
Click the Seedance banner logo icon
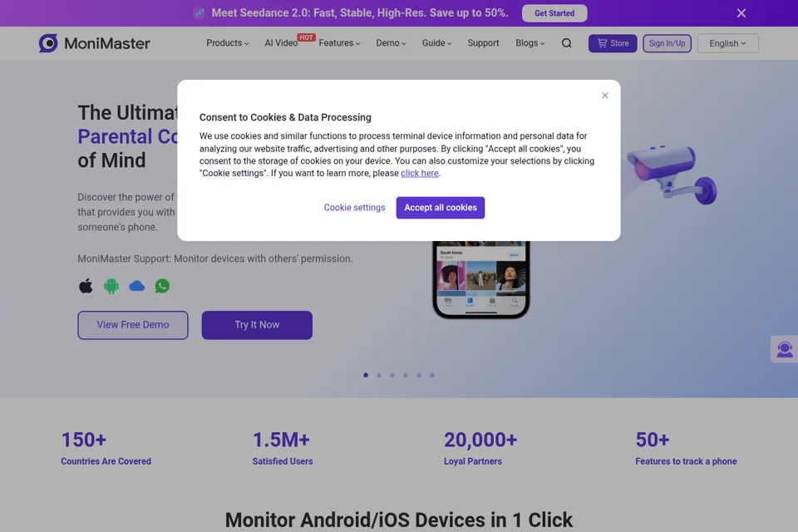point(199,12)
